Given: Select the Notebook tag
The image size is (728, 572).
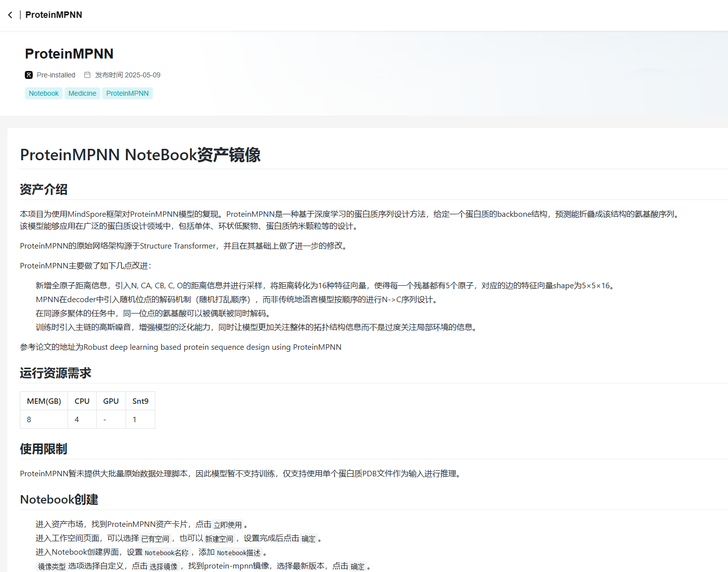Looking at the screenshot, I should point(44,93).
